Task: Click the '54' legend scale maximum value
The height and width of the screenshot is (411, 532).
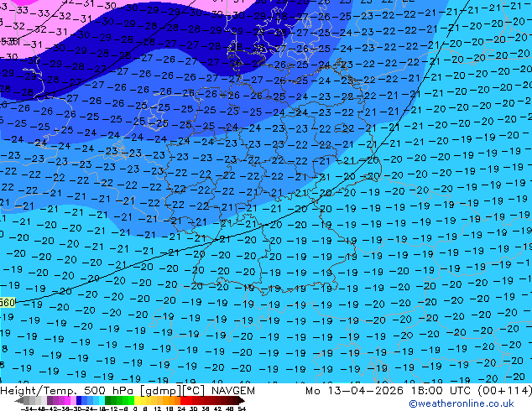Action: (x=242, y=409)
